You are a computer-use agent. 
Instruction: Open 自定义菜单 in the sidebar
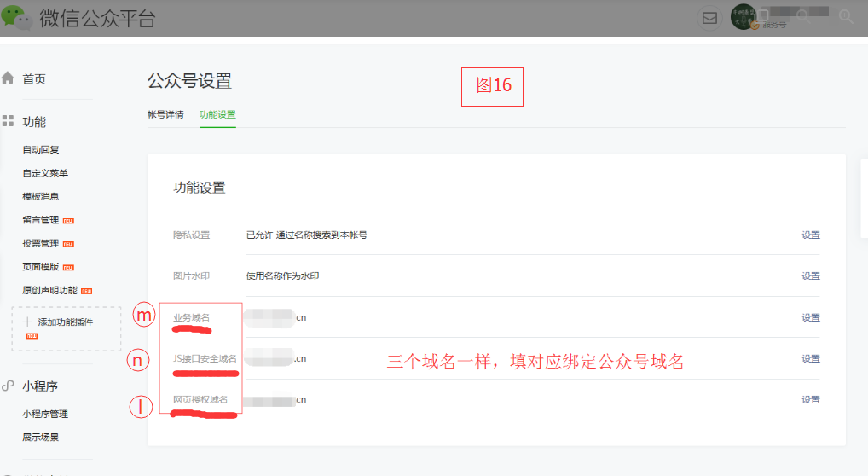45,173
